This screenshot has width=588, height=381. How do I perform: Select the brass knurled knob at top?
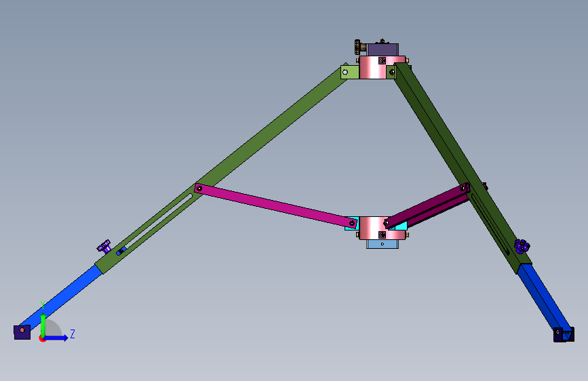359,47
